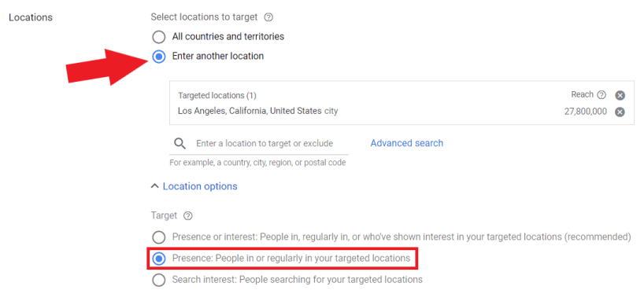Click the 27,800,000 reach value
644x294 pixels.
click(x=586, y=112)
